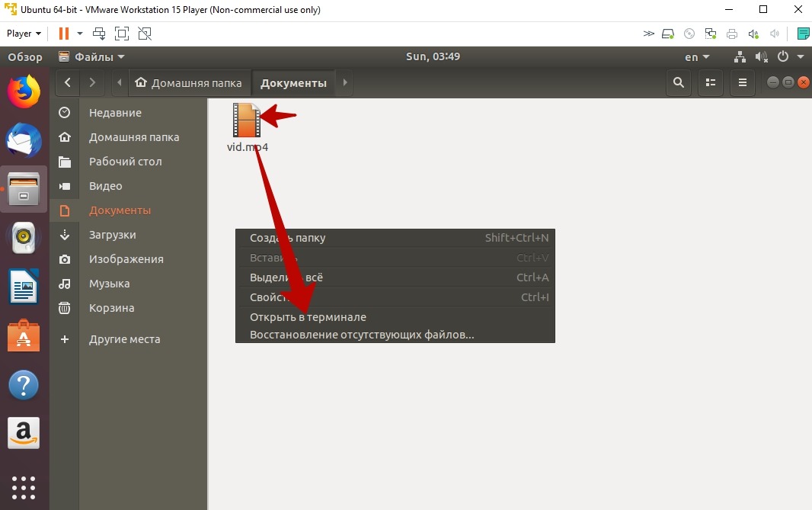Open Rhythmbox music player in dock
Viewport: 812px width, 510px height.
(x=24, y=239)
